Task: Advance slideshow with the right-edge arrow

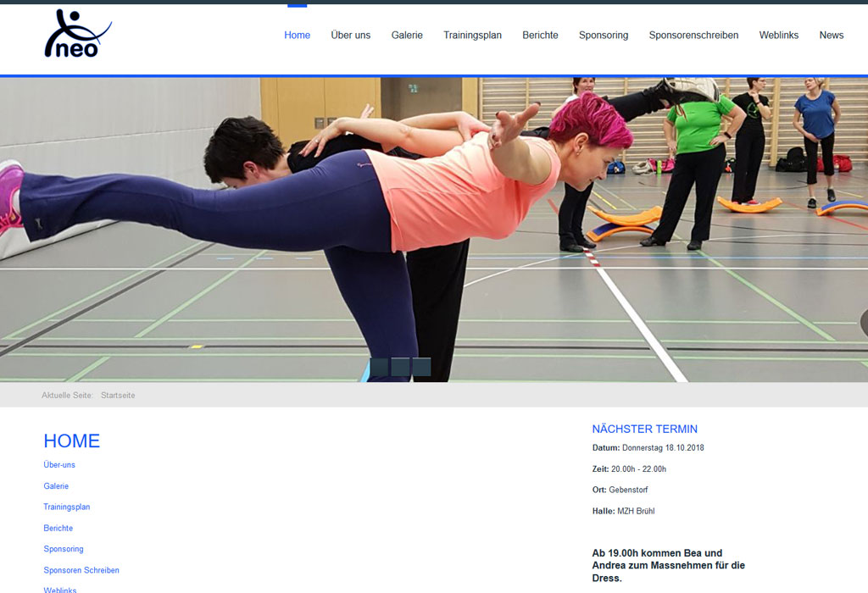Action: [x=863, y=323]
